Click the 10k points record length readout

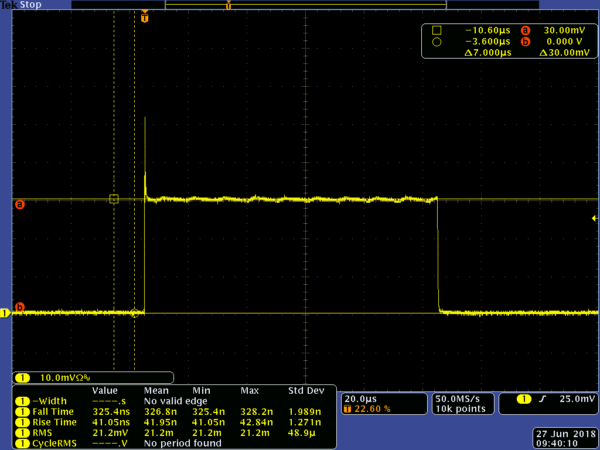click(461, 409)
